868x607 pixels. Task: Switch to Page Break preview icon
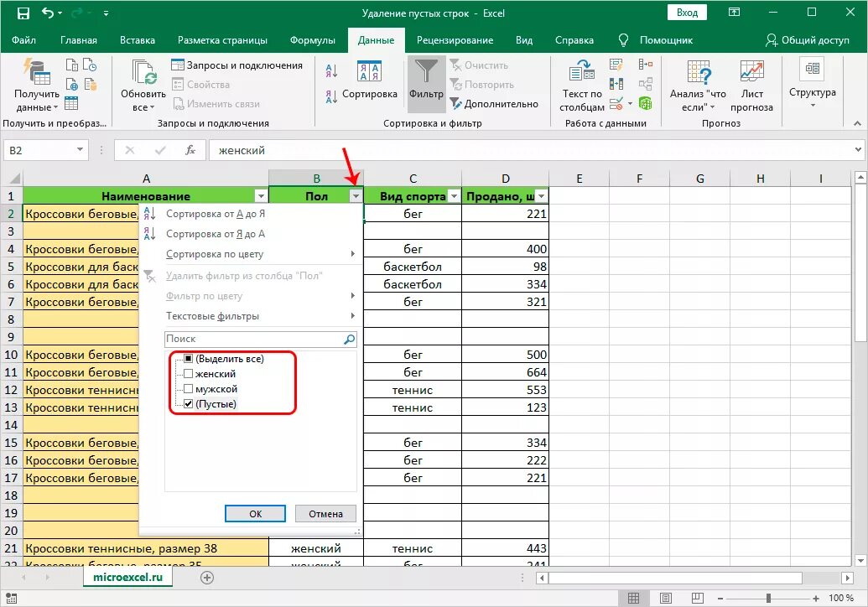pos(698,598)
